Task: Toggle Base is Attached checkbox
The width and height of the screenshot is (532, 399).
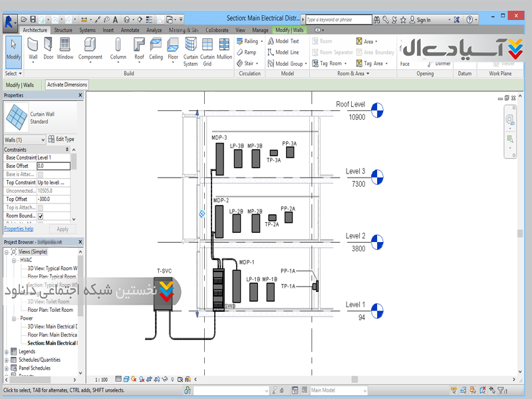Action: (41, 174)
